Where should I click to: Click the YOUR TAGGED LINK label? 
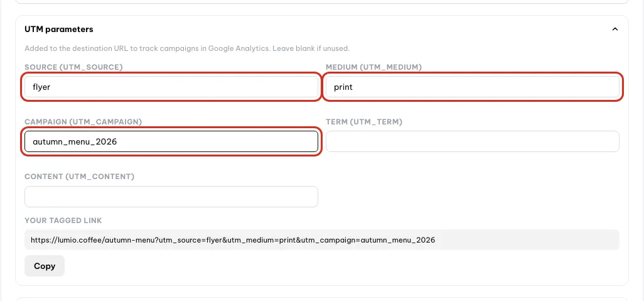click(63, 221)
